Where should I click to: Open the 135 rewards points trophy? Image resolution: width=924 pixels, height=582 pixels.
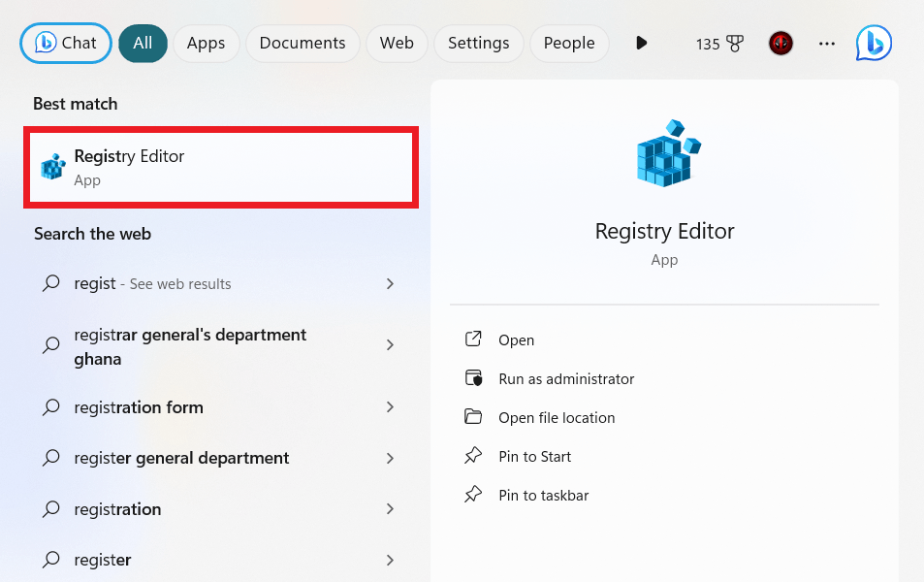click(x=719, y=44)
